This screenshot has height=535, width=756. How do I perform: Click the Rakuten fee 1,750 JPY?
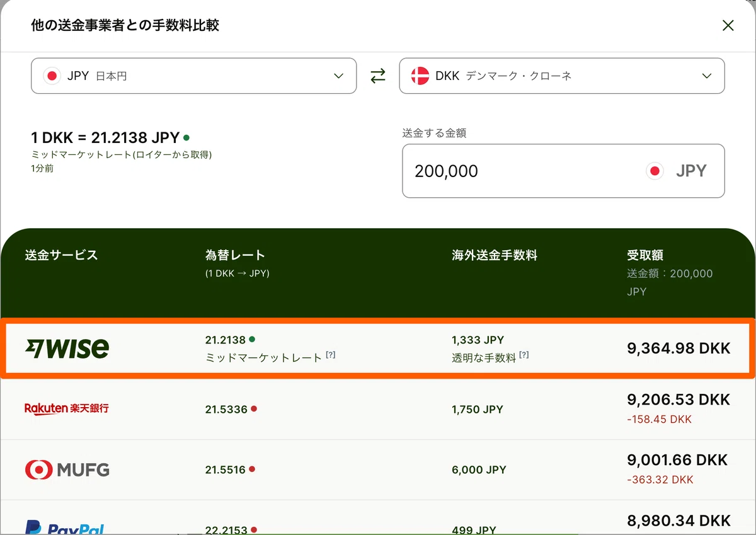478,409
